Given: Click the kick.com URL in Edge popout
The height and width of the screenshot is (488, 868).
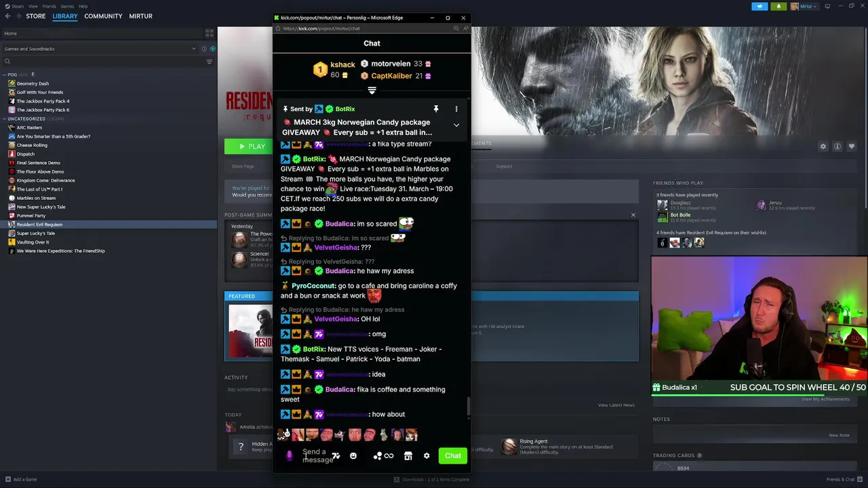Looking at the screenshot, I should coord(321,28).
